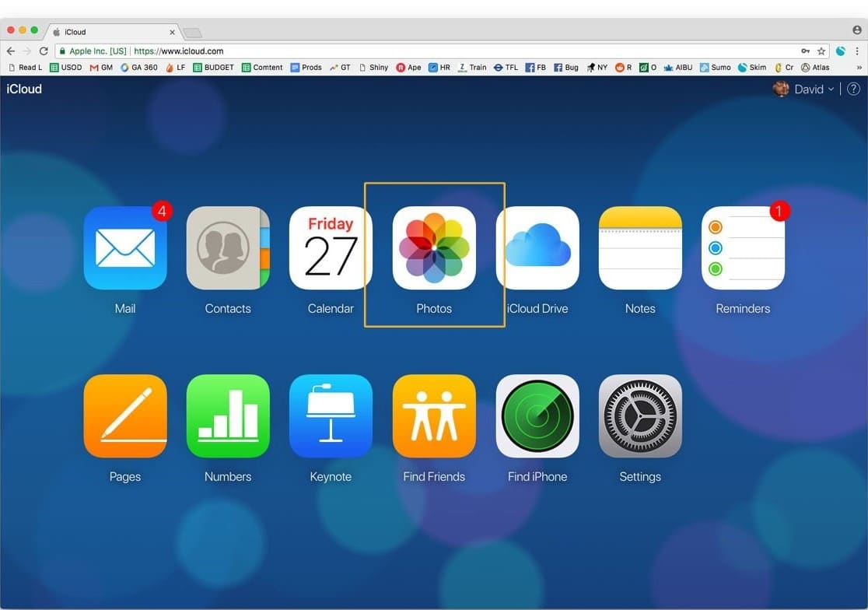Open the Shiny bookmark

click(373, 68)
